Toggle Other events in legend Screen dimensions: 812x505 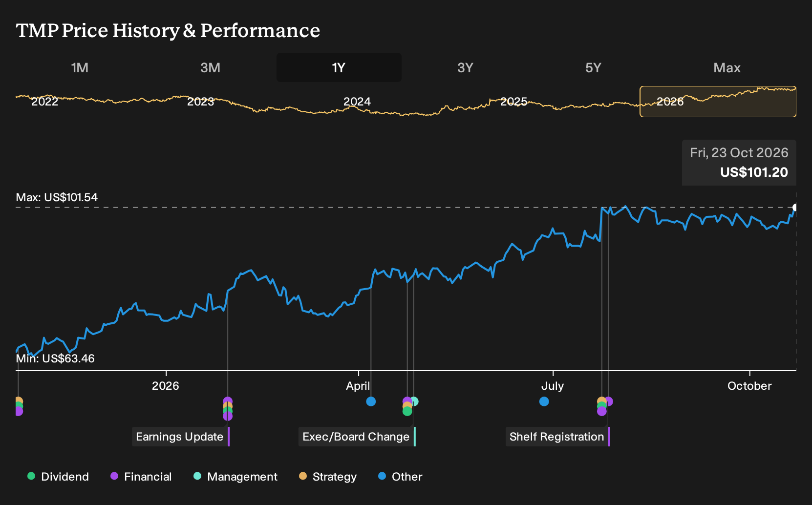pos(400,477)
